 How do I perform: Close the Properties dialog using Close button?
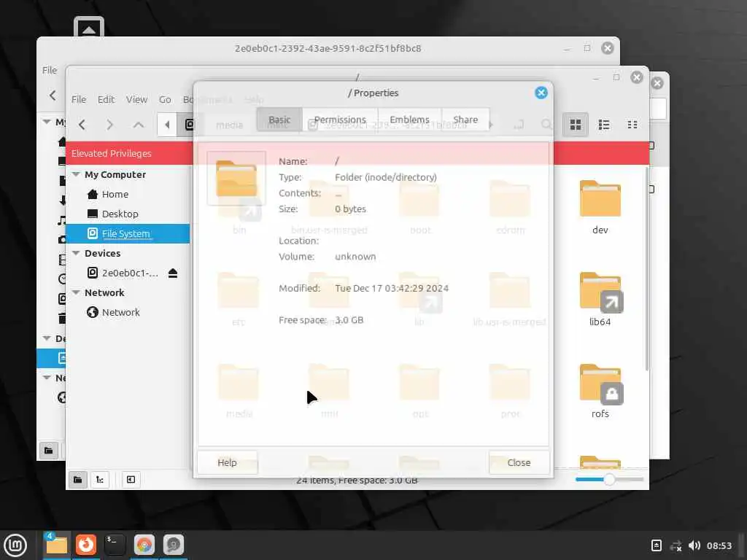[519, 462]
